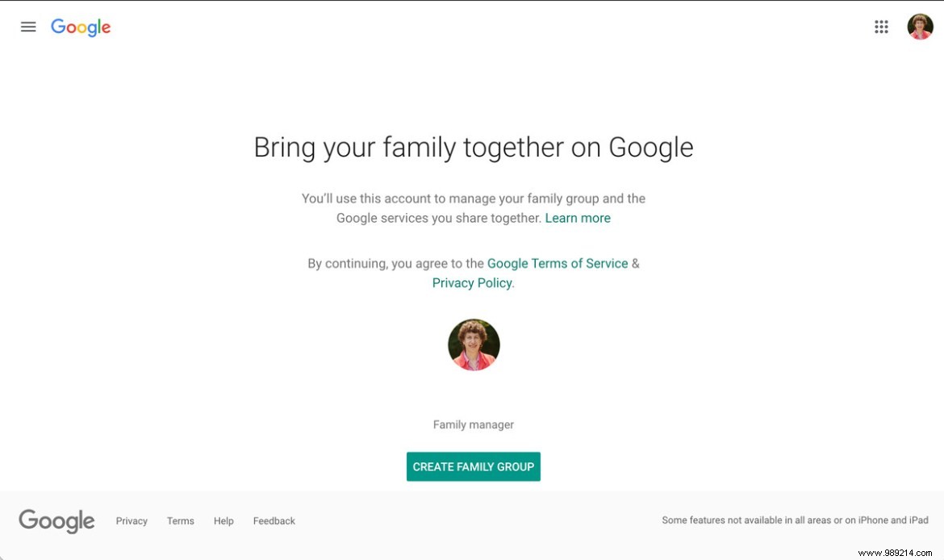Open the Help footer link
The height and width of the screenshot is (560, 944).
tap(223, 520)
